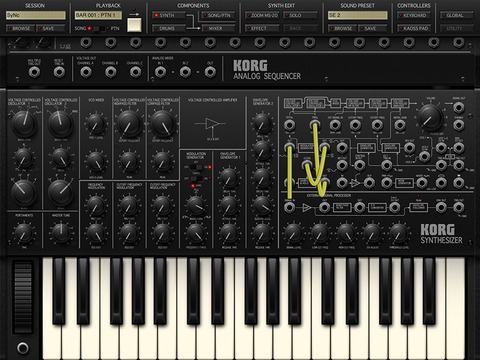Image resolution: width=480 pixels, height=360 pixels.
Task: Click the TOTAL patch jack
Action: tap(289, 125)
